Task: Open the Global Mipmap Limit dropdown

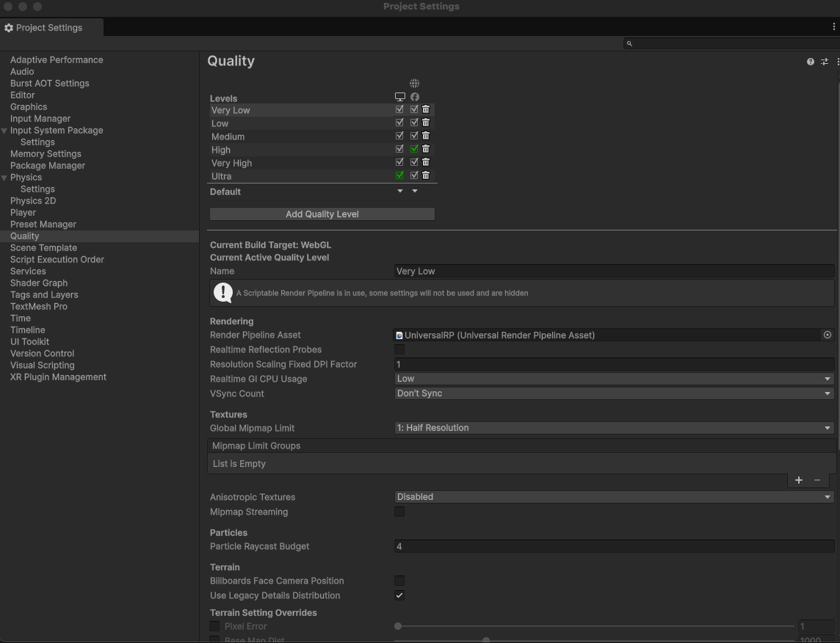Action: [x=614, y=428]
